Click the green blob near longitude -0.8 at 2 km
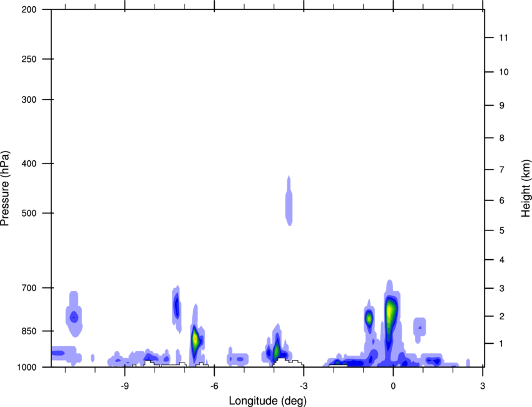This screenshot has height=407, width=532. click(x=369, y=319)
